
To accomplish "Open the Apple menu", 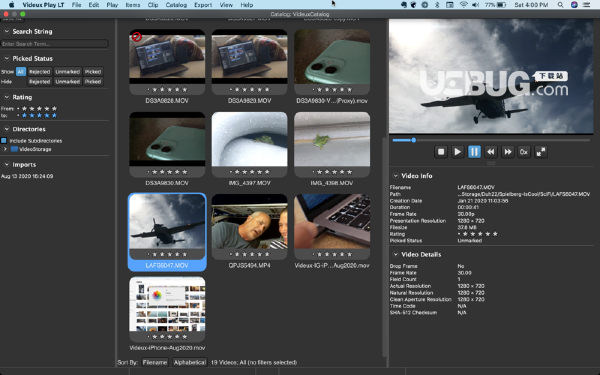I will pyautogui.click(x=11, y=5).
